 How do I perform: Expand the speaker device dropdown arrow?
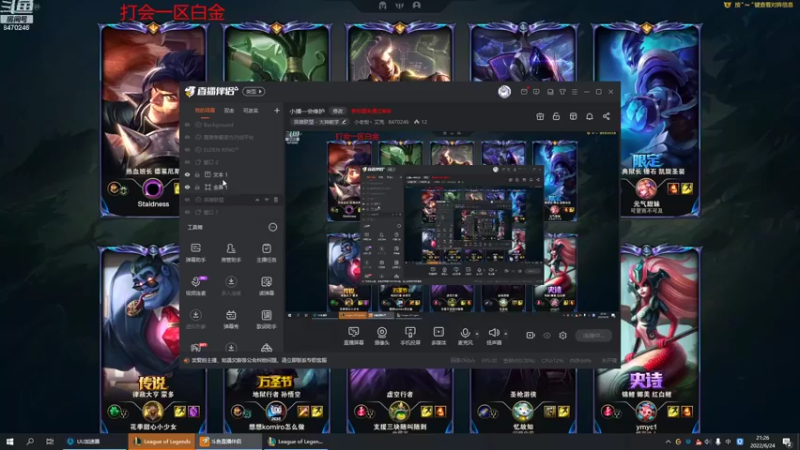coord(506,334)
